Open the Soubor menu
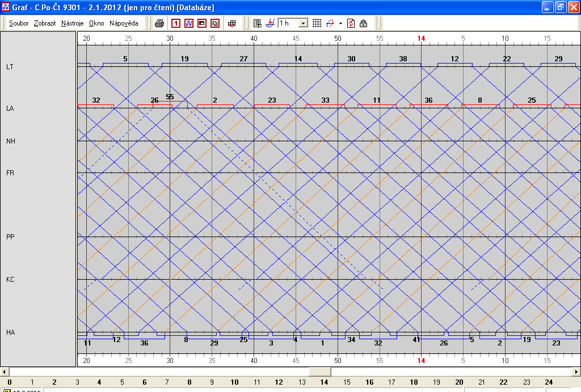581x392 pixels. coord(19,23)
